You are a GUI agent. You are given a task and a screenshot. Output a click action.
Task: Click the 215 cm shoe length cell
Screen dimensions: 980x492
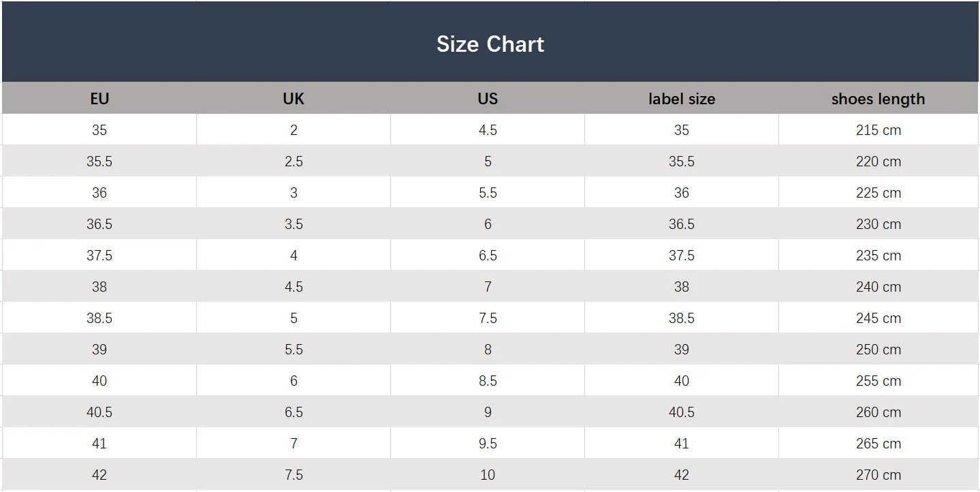878,130
